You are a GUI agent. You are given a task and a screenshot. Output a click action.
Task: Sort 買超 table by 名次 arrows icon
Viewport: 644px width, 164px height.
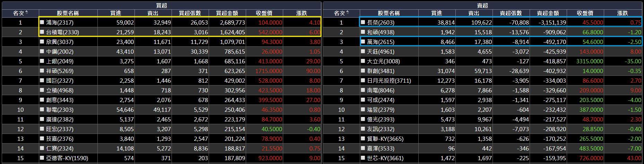27,12
